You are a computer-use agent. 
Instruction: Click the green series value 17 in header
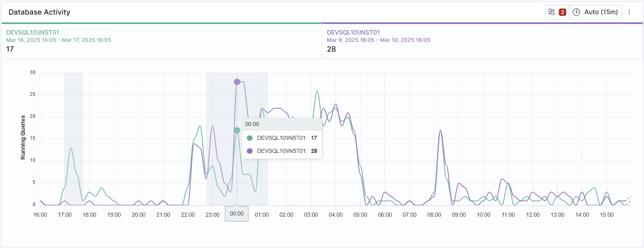coord(10,49)
